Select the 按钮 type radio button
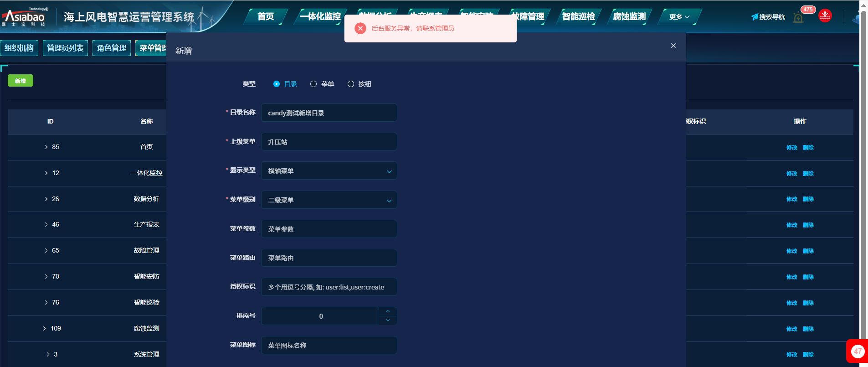This screenshot has height=367, width=868. click(x=351, y=84)
